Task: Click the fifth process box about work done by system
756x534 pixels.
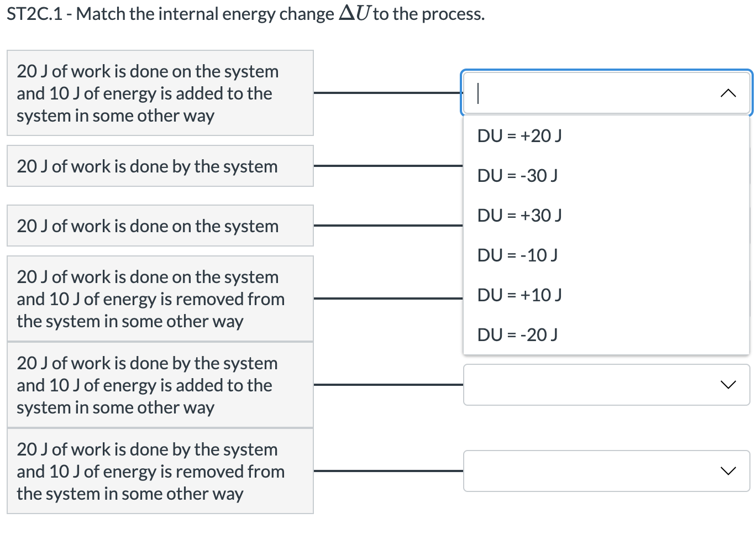Action: click(x=160, y=385)
